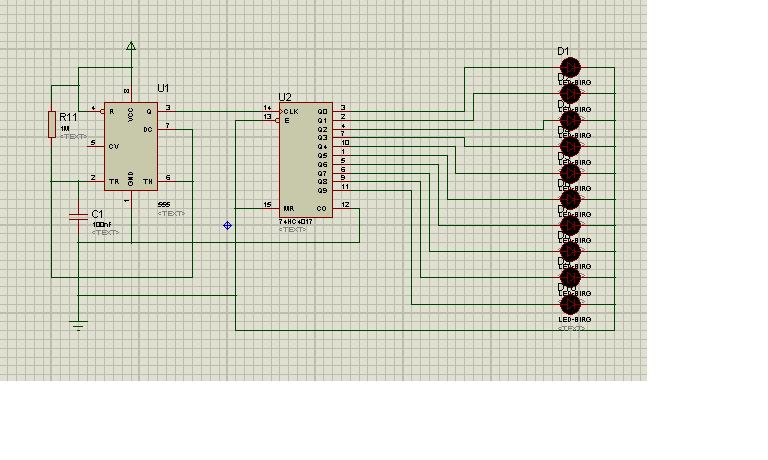Screen dimensions: 768x460
Task: Click the <TEXT> placeholder under the 1M value
Action: pyautogui.click(x=73, y=136)
